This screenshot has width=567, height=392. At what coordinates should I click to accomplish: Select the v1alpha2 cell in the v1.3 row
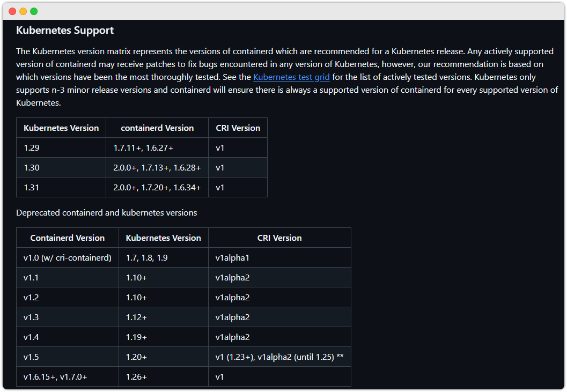(x=279, y=317)
